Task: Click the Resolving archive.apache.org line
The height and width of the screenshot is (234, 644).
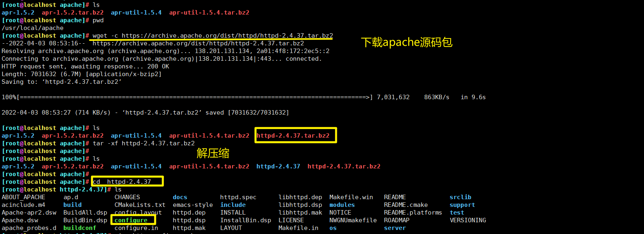Action: coord(166,51)
